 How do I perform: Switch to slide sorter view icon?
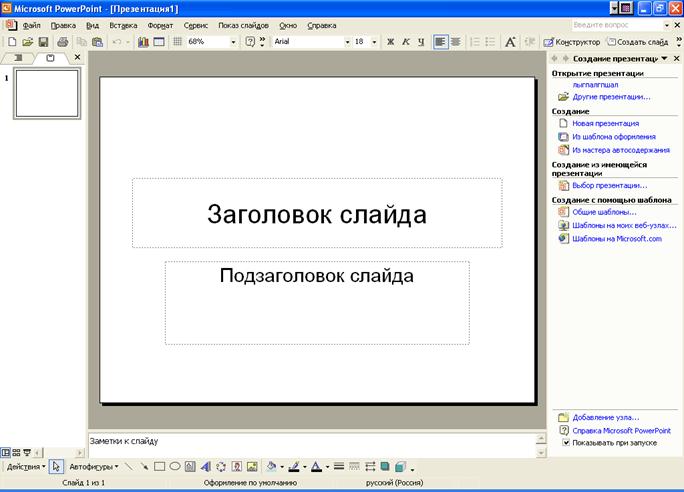(x=17, y=453)
